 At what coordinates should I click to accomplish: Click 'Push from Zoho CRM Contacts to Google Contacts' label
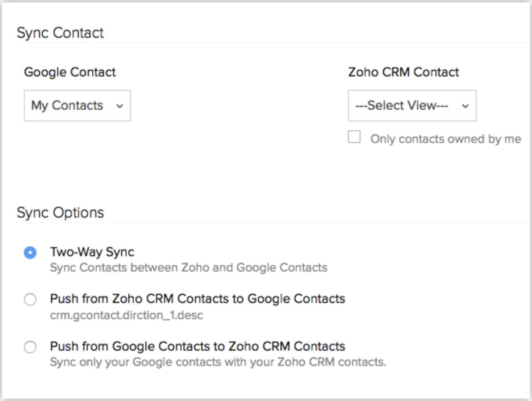click(197, 299)
